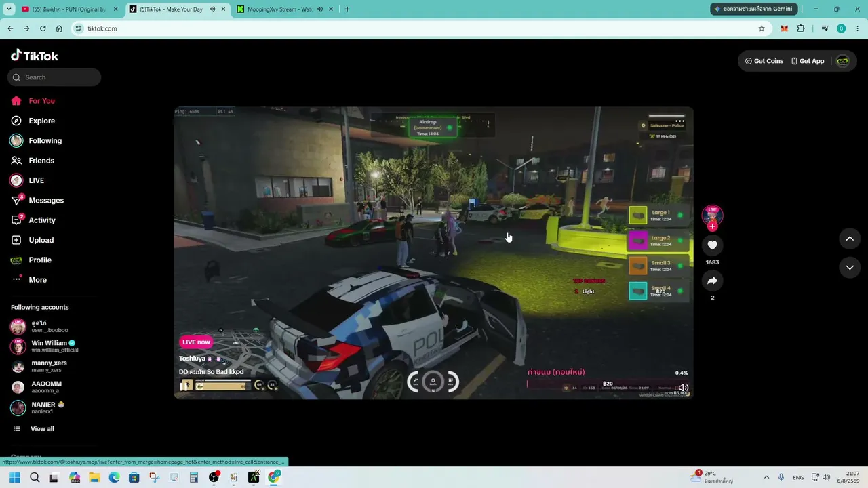Click the Get App button
This screenshot has height=488, width=868.
(808, 61)
